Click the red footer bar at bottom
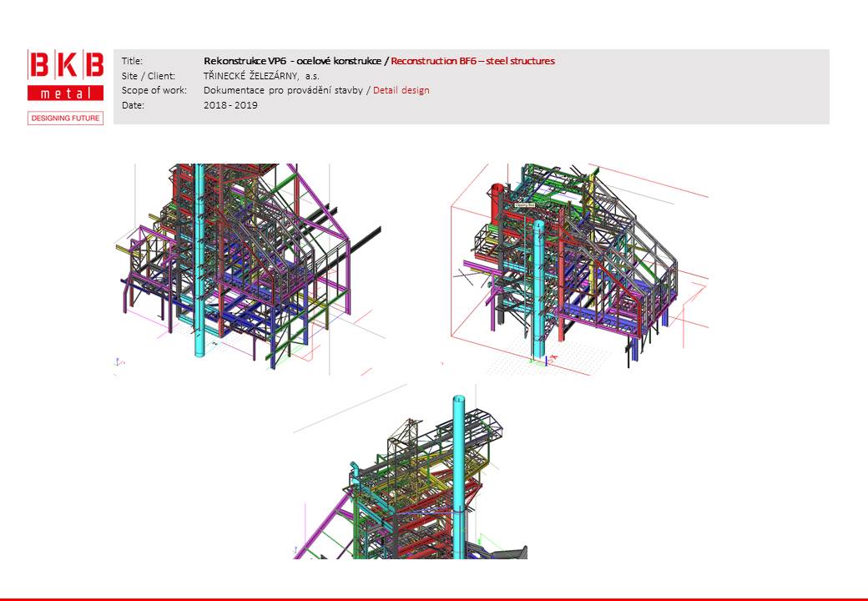 coord(434,598)
